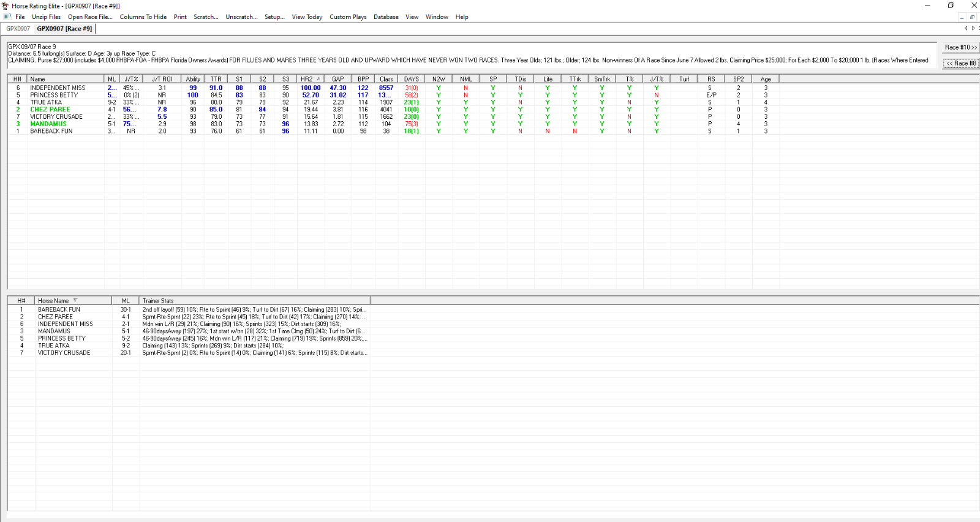980x522 pixels.
Task: Go to Race #10 button
Action: (960, 47)
